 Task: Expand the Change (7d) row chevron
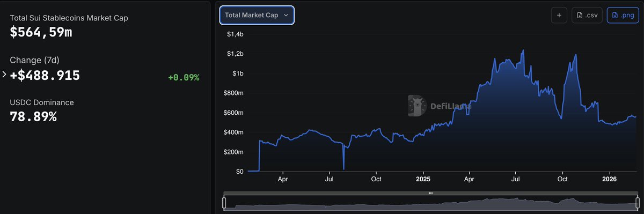click(x=5, y=75)
